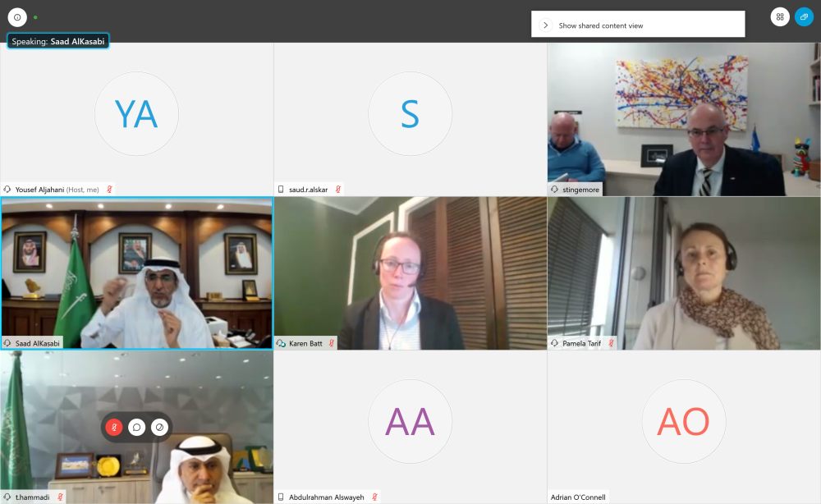The width and height of the screenshot is (821, 504).
Task: Click the green connection status dot
Action: (35, 17)
